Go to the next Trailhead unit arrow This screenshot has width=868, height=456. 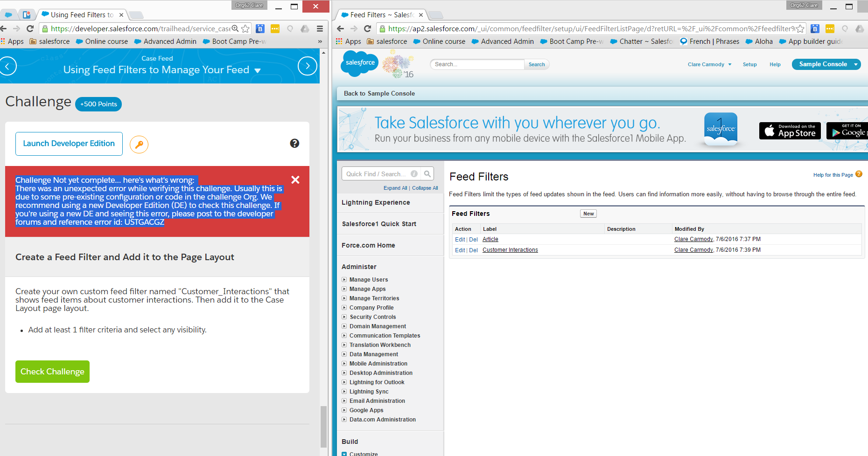tap(307, 66)
